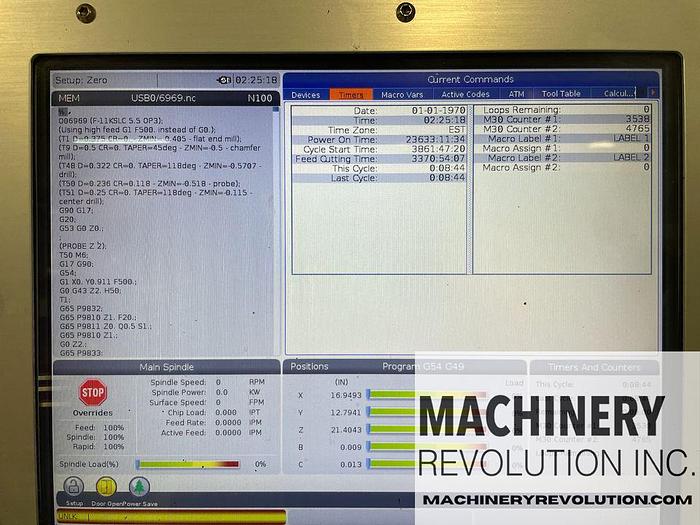The width and height of the screenshot is (700, 525).
Task: Click the Loops Remaining value
Action: 646,109
